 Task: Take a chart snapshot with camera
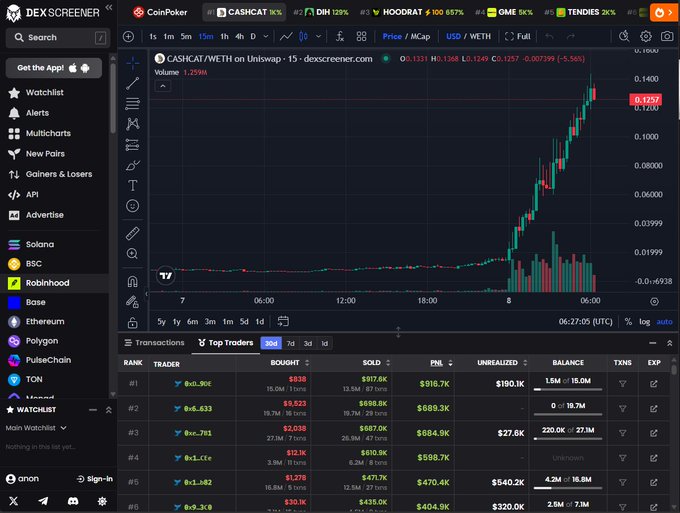(x=667, y=36)
